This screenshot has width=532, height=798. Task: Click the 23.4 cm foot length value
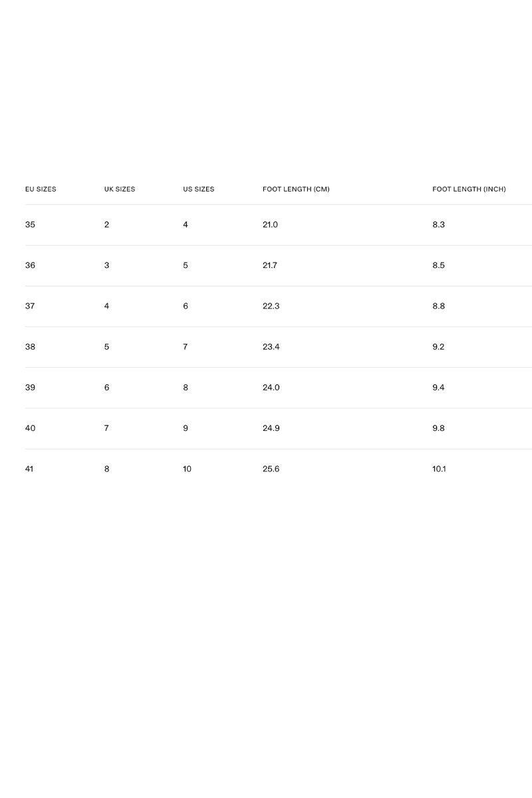(271, 346)
